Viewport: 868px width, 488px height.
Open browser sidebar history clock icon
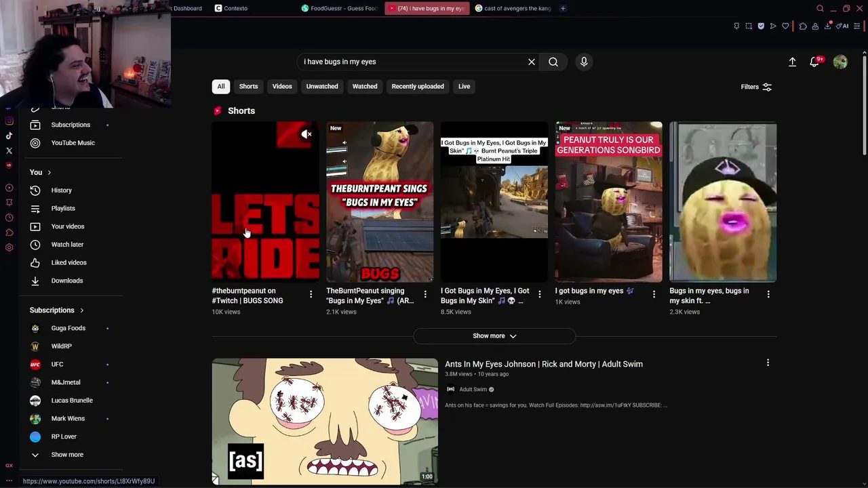[9, 218]
